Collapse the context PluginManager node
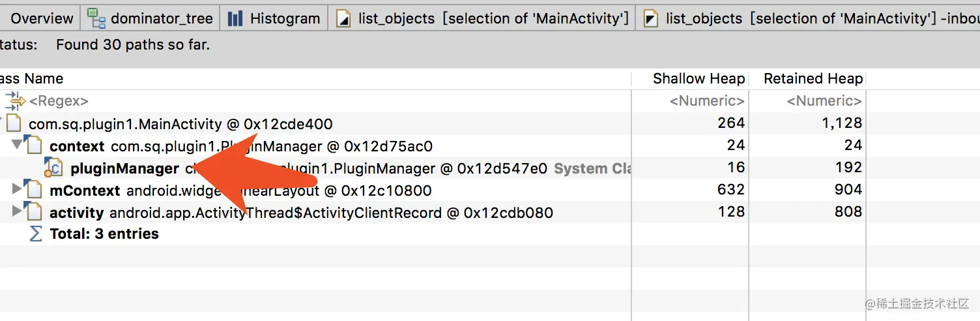Screen dimensions: 980x321 point(18,144)
